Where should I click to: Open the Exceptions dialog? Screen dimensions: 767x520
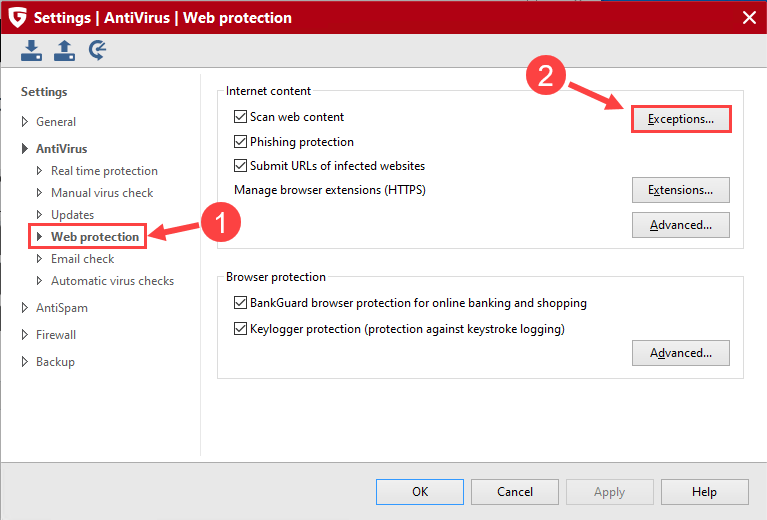680,119
